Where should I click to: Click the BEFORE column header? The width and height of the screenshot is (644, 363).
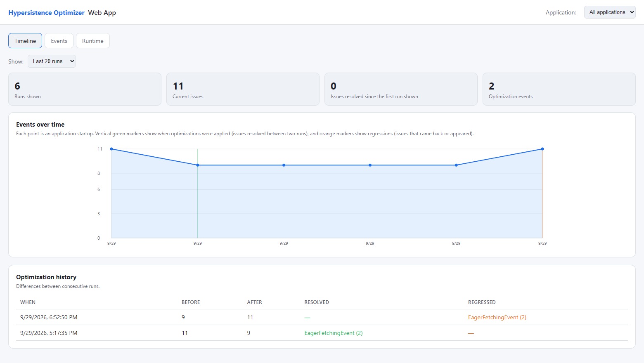pyautogui.click(x=191, y=302)
